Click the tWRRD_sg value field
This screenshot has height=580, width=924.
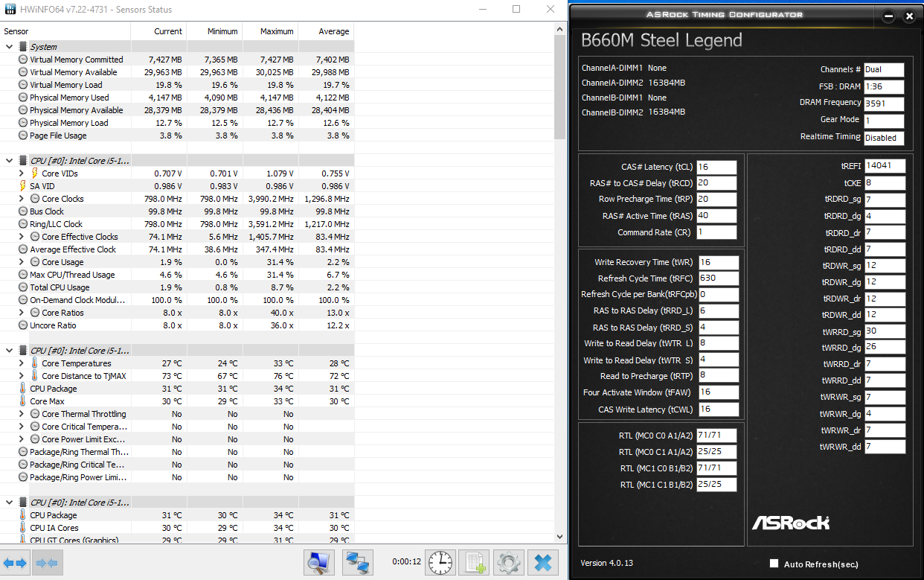[885, 331]
